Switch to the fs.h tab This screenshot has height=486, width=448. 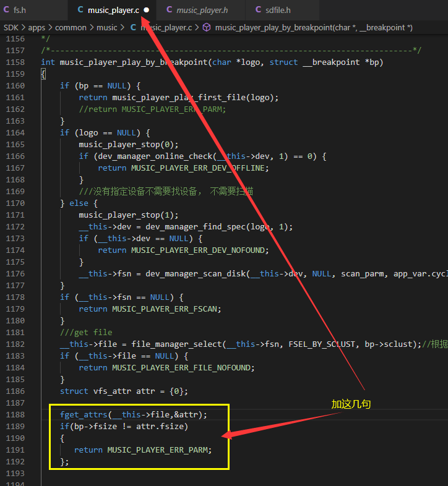point(19,11)
